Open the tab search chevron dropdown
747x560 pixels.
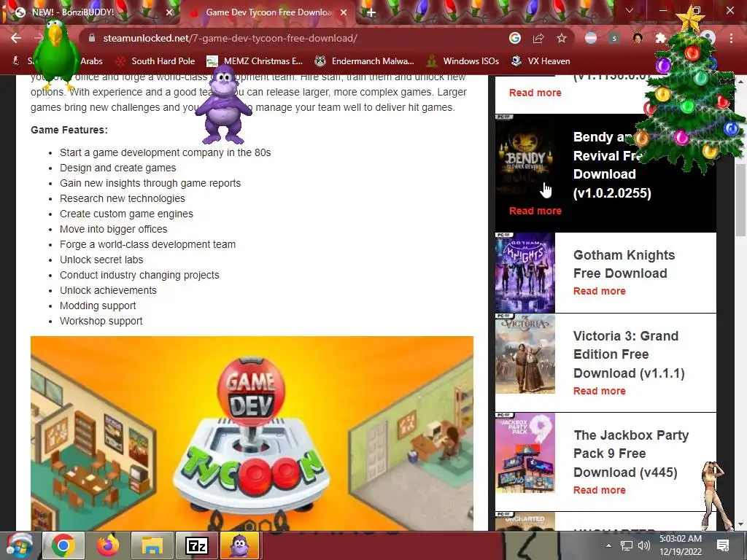click(x=630, y=10)
